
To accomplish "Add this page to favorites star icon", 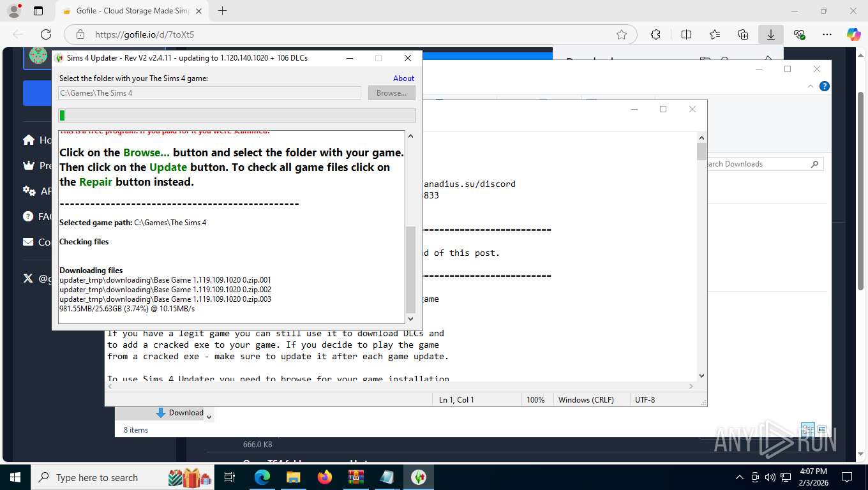I will click(622, 34).
